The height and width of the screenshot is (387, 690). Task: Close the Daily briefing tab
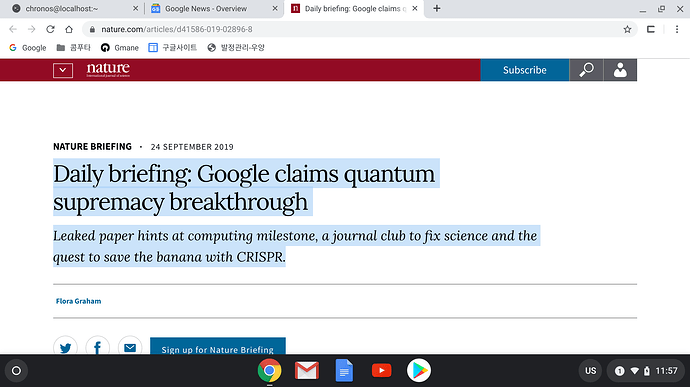[x=415, y=8]
